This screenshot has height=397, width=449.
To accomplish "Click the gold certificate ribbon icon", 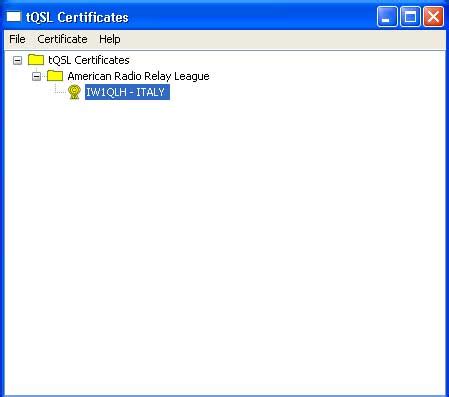I will [x=74, y=92].
